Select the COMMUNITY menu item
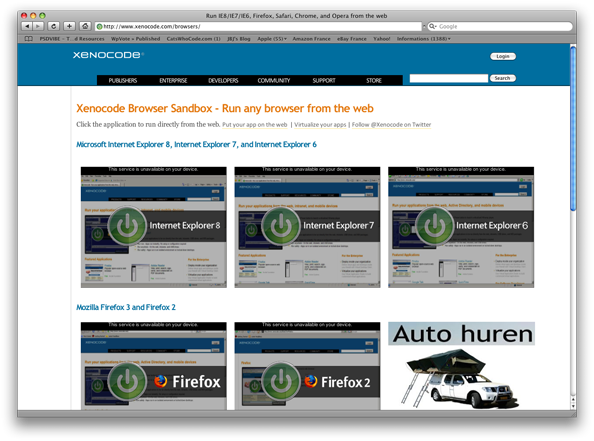 click(274, 80)
